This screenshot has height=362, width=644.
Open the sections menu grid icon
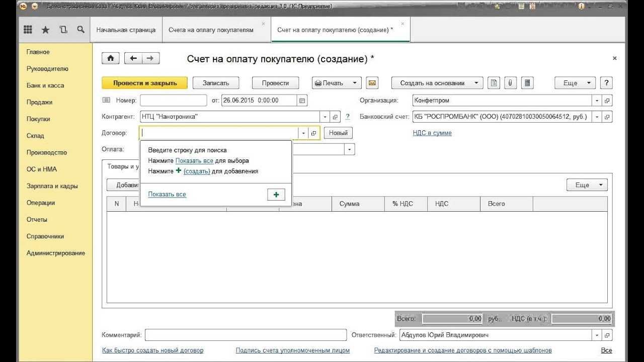(x=28, y=30)
